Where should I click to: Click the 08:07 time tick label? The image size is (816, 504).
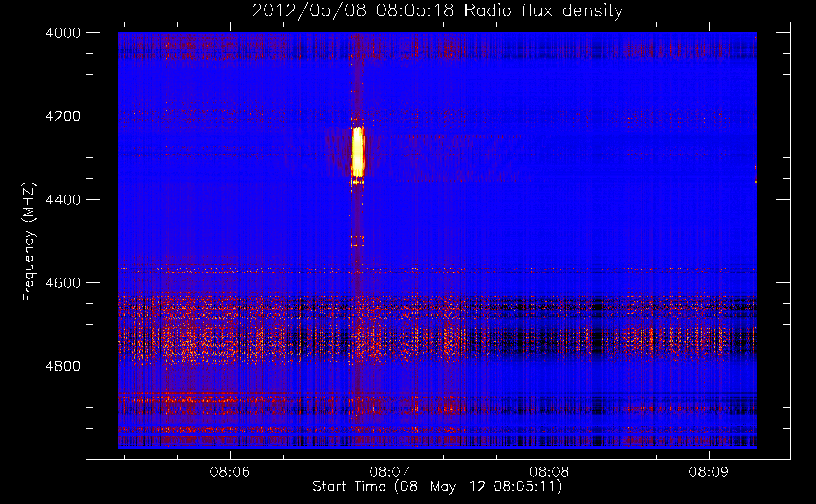[x=390, y=472]
